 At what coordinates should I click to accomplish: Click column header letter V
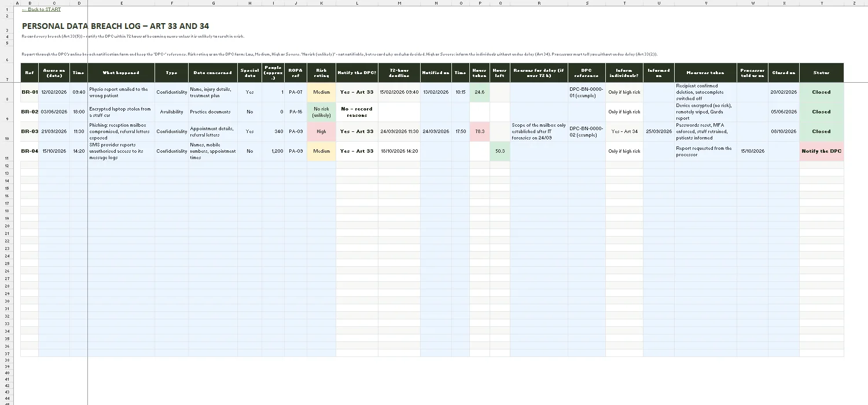pos(705,3)
